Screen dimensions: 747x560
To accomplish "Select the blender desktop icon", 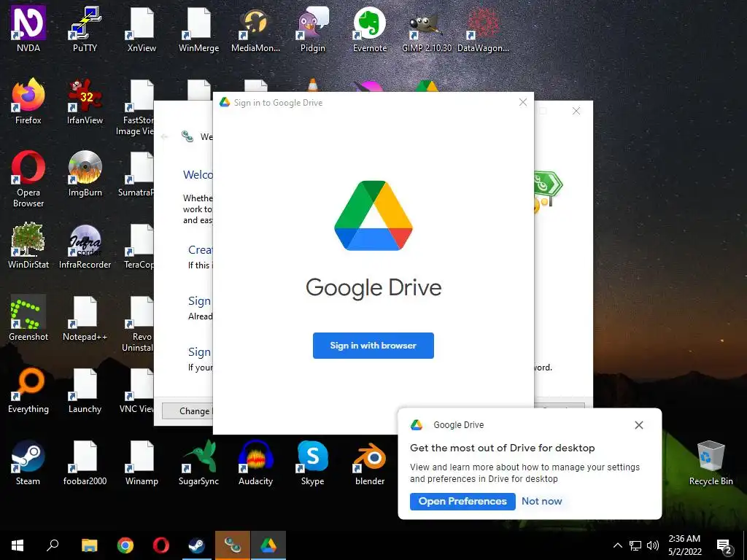I will [x=370, y=463].
